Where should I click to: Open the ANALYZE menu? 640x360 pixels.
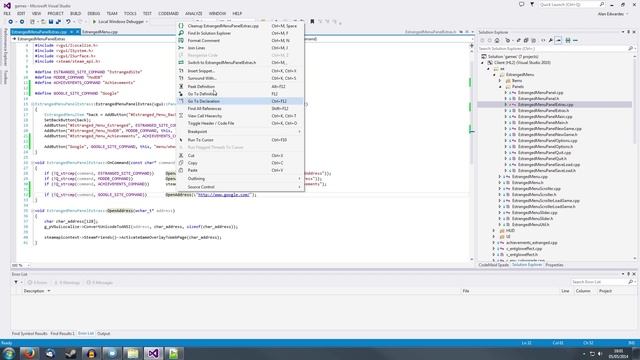tap(194, 13)
